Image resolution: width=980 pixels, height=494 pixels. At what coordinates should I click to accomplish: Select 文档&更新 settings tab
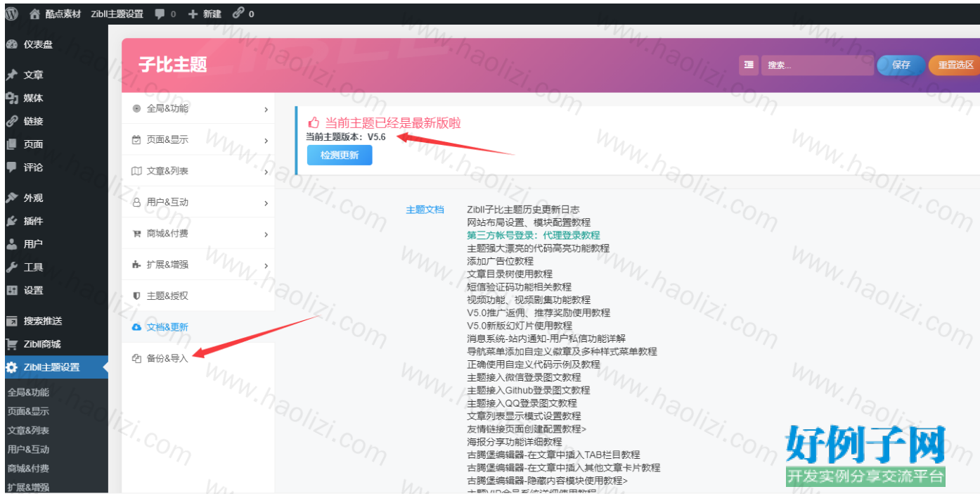pyautogui.click(x=198, y=327)
